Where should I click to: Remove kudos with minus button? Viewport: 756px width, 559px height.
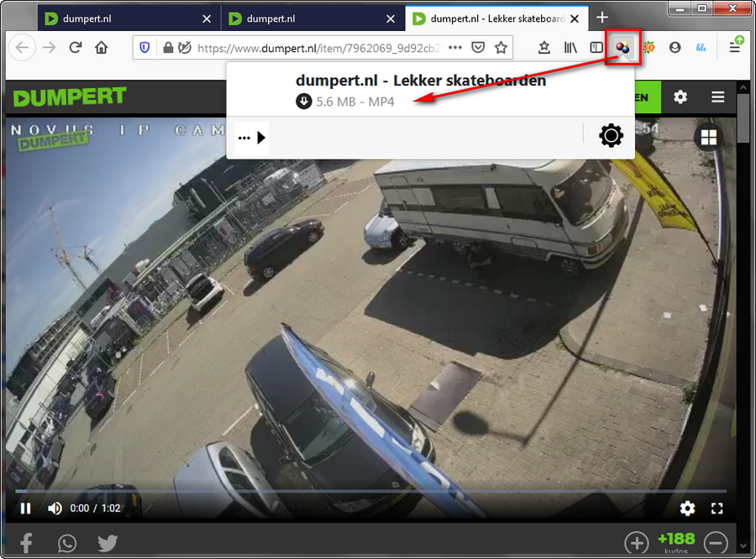point(716,543)
